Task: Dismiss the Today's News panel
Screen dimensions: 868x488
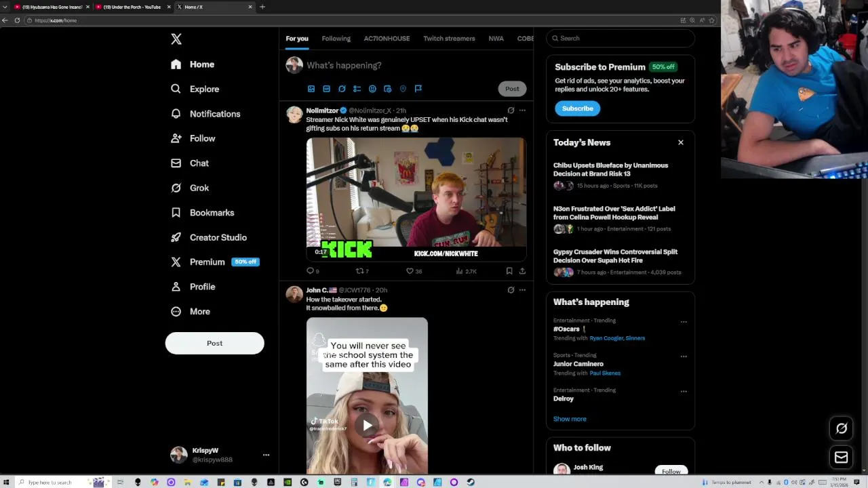Action: (681, 142)
